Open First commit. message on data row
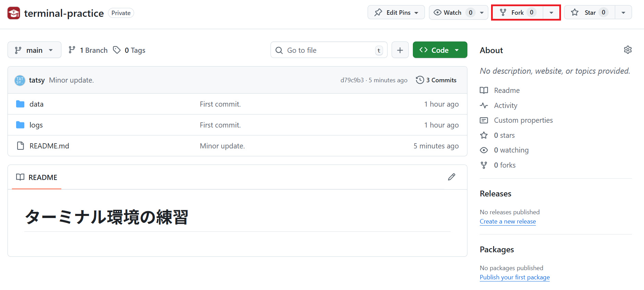Image resolution: width=644 pixels, height=290 pixels. (220, 104)
